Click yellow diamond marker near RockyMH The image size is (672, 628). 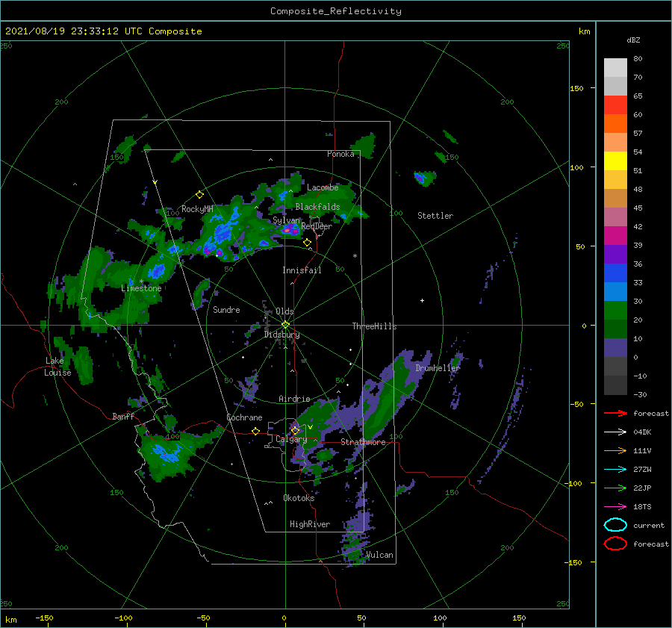point(199,195)
